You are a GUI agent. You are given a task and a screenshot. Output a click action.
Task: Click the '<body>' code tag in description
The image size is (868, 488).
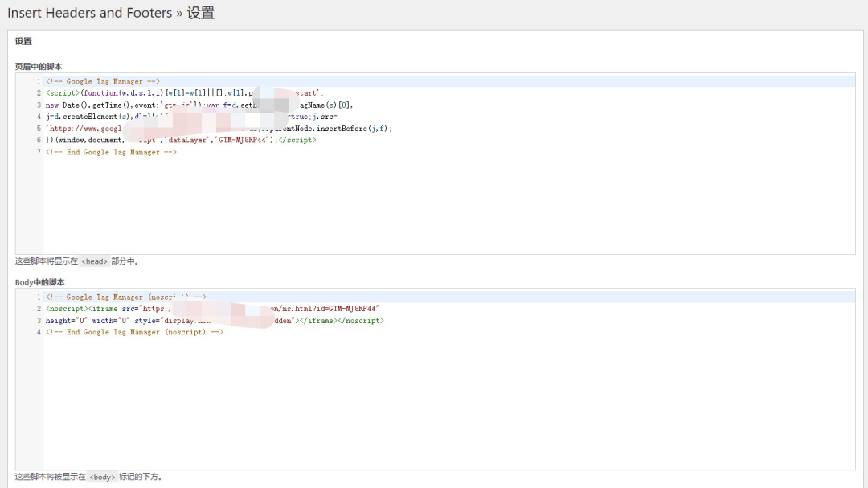click(x=102, y=477)
